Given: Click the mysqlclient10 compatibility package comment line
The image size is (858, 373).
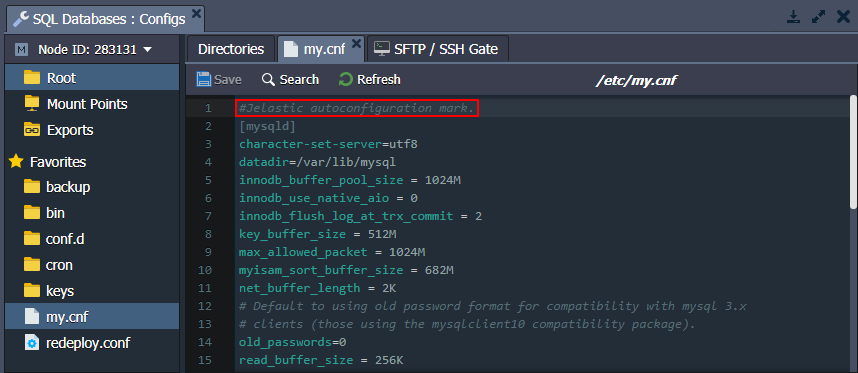Looking at the screenshot, I should coord(467,324).
